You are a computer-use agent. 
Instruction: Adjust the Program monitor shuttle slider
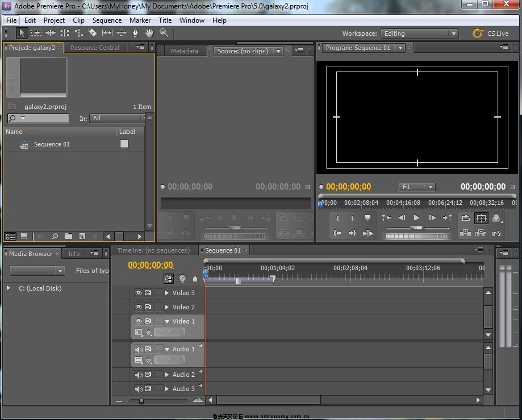coord(417,228)
